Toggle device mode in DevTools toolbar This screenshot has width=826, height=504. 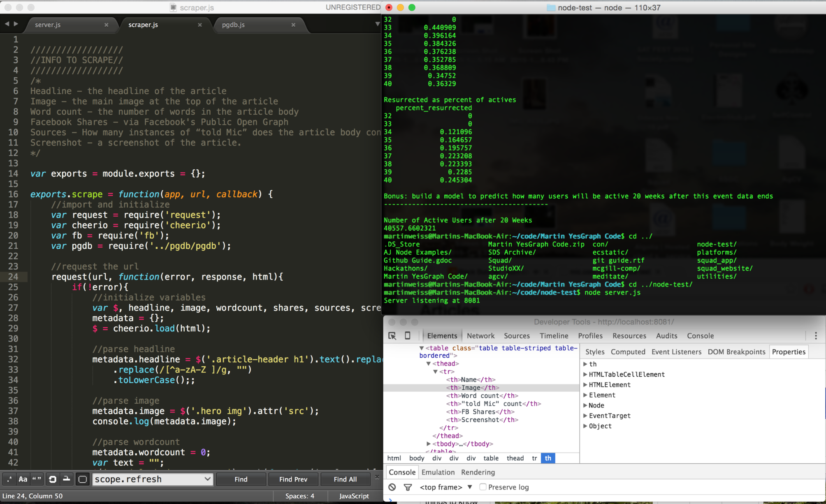click(x=407, y=336)
